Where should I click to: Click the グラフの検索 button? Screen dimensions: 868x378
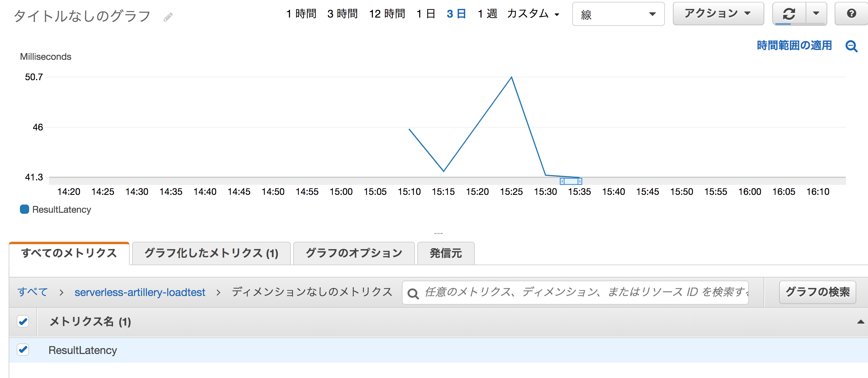(817, 292)
